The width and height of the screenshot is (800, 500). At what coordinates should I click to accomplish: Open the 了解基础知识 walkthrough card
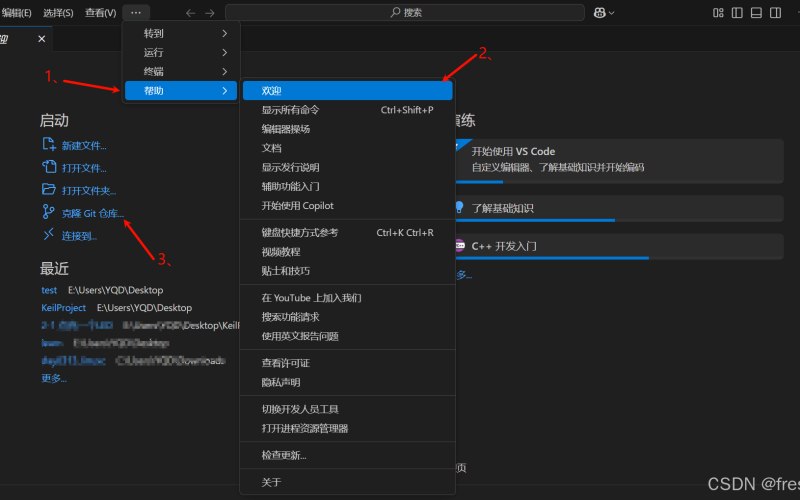click(619, 208)
